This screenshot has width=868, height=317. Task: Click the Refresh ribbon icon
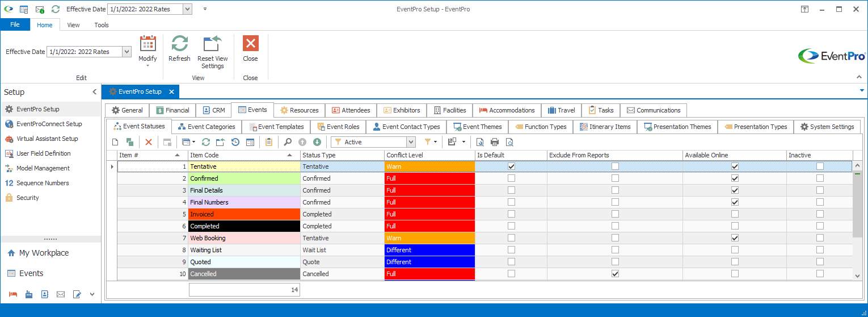(179, 49)
